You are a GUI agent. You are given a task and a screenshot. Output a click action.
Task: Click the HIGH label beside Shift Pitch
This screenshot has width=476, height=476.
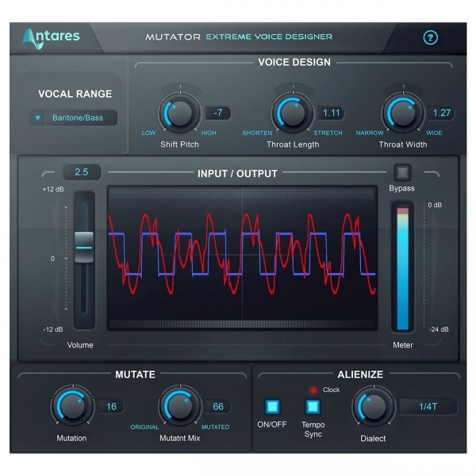pyautogui.click(x=209, y=133)
